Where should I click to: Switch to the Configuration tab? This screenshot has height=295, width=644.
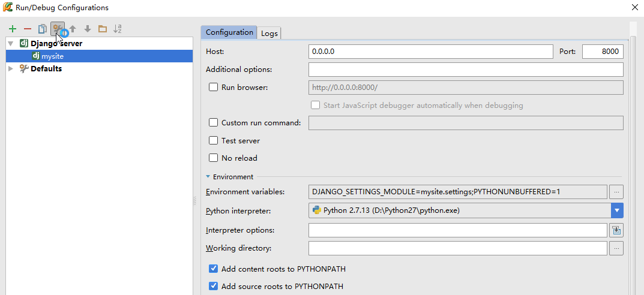point(229,32)
